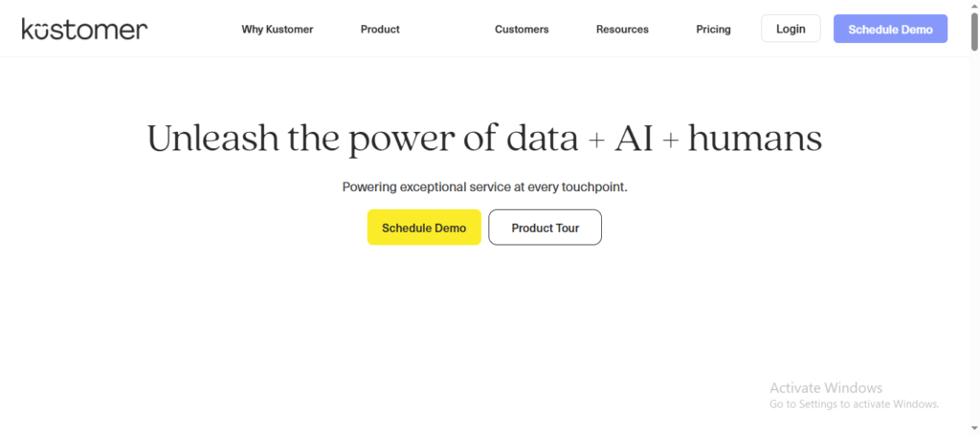
Task: Click the "Powering exceptional service" tagline
Action: point(484,187)
